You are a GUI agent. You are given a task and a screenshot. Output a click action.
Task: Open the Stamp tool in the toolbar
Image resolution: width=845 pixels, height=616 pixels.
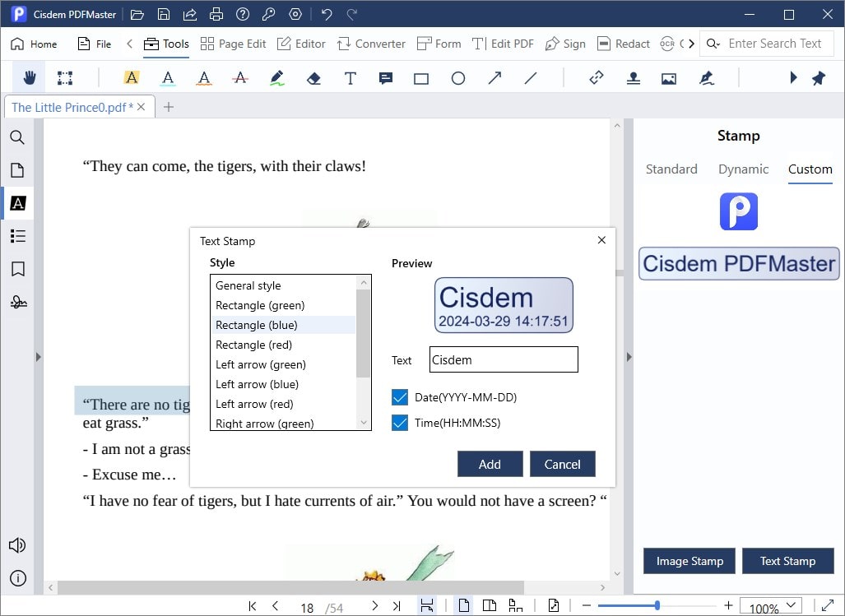(x=634, y=79)
